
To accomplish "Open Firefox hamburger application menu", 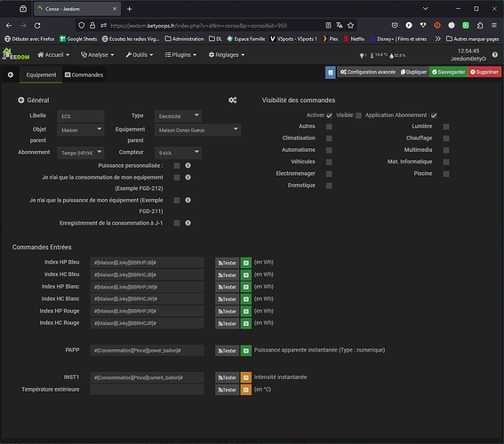I will (494, 26).
